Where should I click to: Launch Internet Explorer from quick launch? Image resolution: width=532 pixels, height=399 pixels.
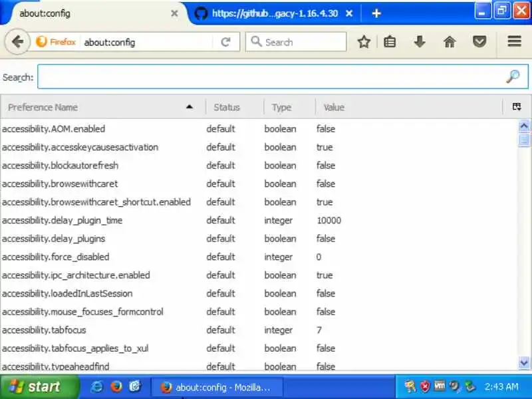(96, 387)
